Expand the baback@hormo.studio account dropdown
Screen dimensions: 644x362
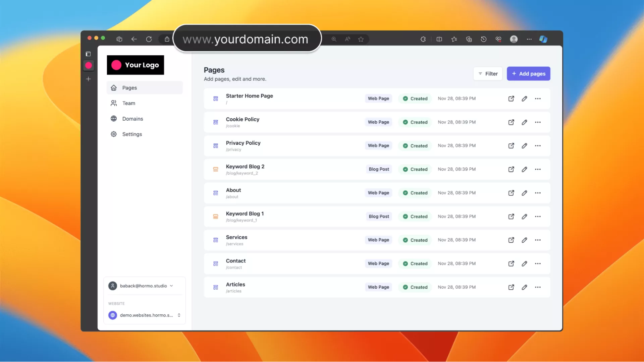point(144,286)
